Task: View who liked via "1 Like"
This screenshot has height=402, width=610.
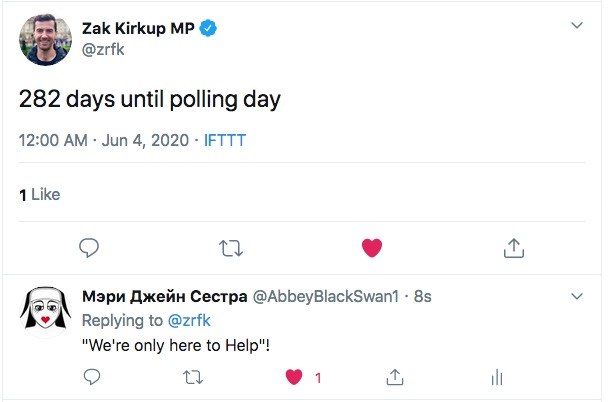Action: click(x=40, y=195)
